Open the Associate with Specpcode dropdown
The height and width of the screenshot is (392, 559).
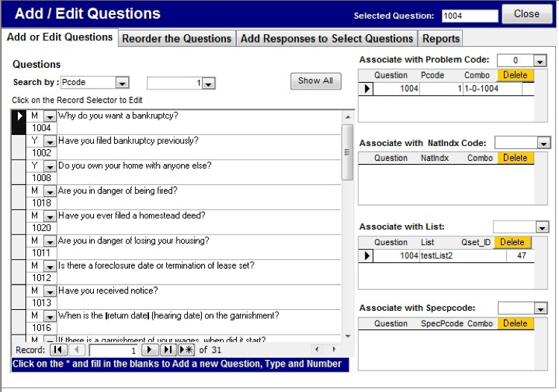[540, 309]
